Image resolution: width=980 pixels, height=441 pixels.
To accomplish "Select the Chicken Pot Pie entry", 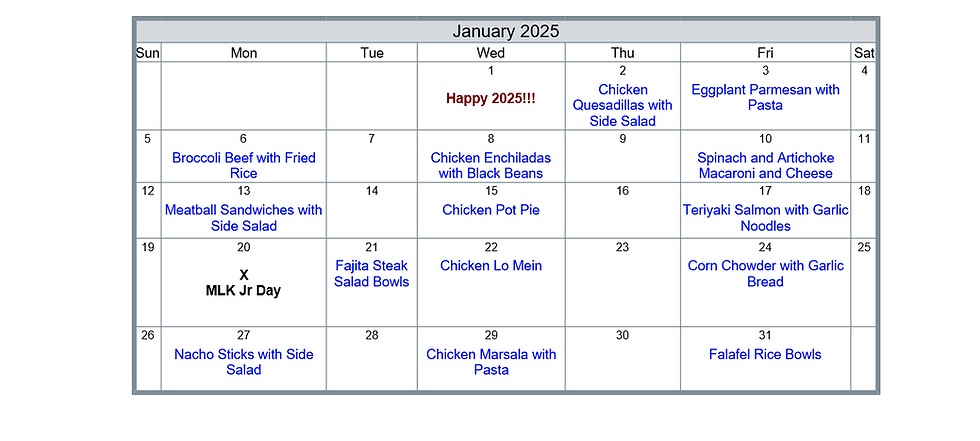I will click(x=491, y=210).
